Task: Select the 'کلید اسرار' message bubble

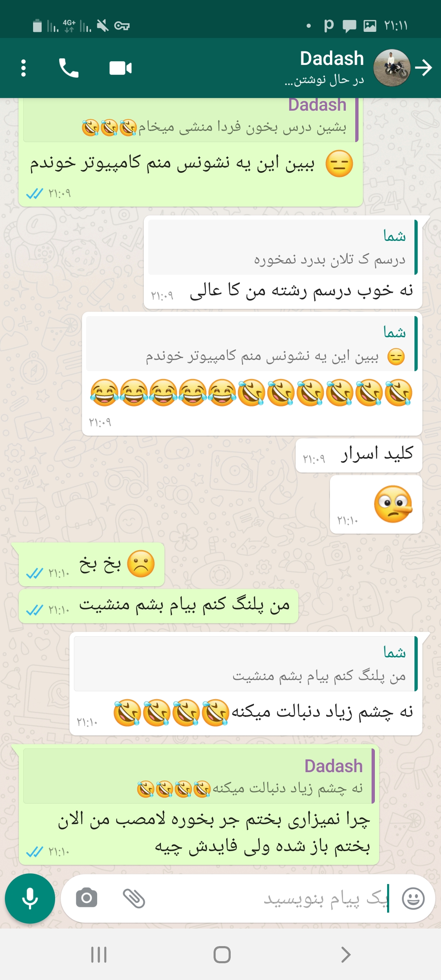Action: pyautogui.click(x=359, y=455)
